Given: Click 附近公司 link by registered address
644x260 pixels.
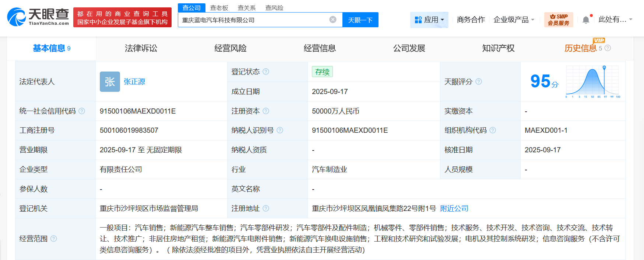Looking at the screenshot, I should pos(454,208).
